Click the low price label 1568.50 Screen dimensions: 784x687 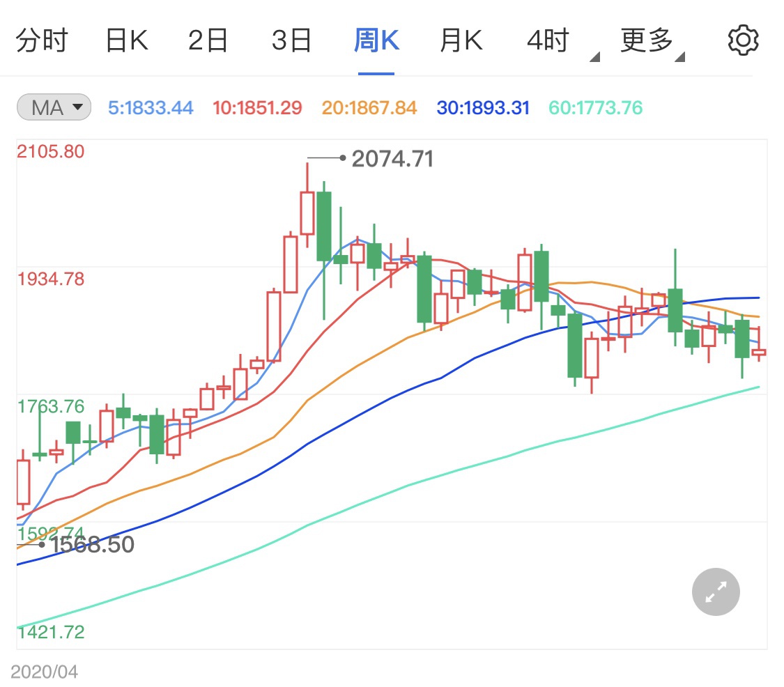[93, 544]
